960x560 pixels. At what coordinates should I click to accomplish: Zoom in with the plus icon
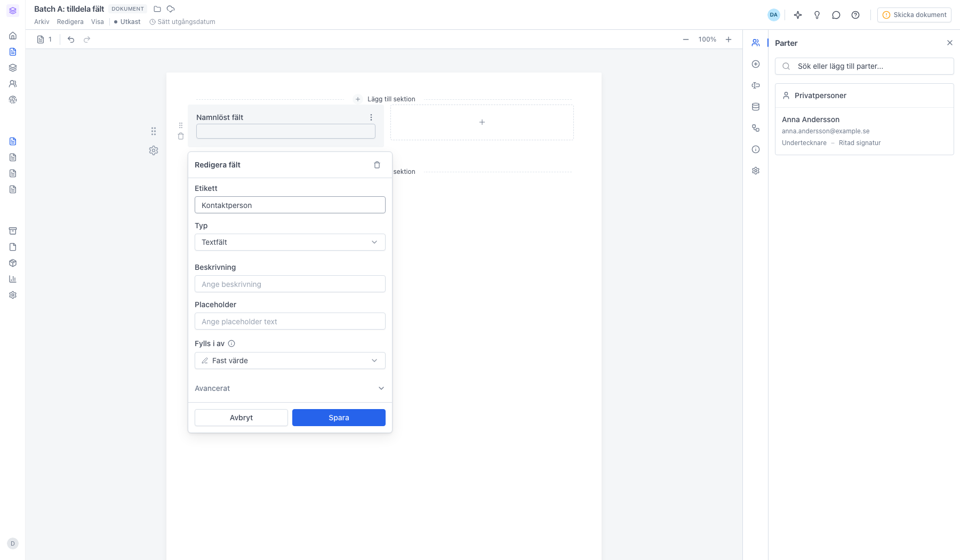[729, 39]
